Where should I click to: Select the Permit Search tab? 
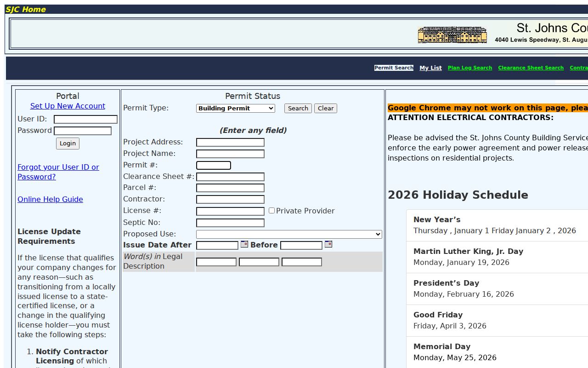click(394, 68)
